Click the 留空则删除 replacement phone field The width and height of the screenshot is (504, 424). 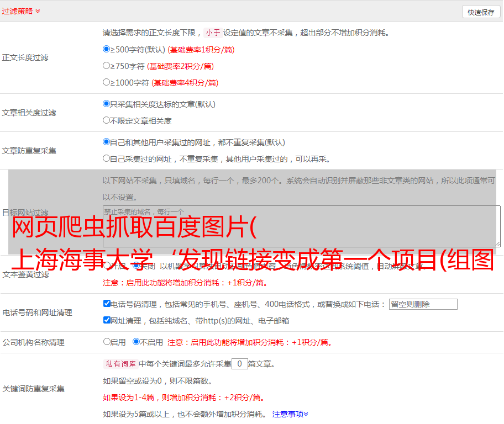423,304
